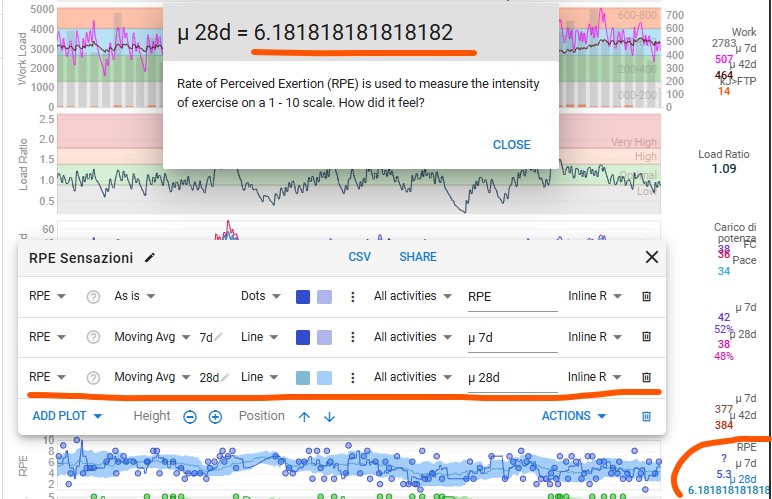Delete the RPE Dots plot row
This screenshot has width=772, height=499.
point(646,296)
